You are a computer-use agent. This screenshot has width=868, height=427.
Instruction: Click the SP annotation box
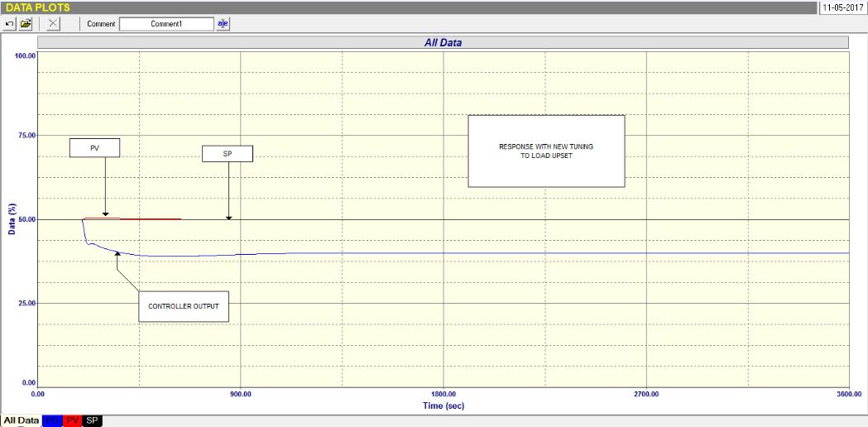[228, 154]
